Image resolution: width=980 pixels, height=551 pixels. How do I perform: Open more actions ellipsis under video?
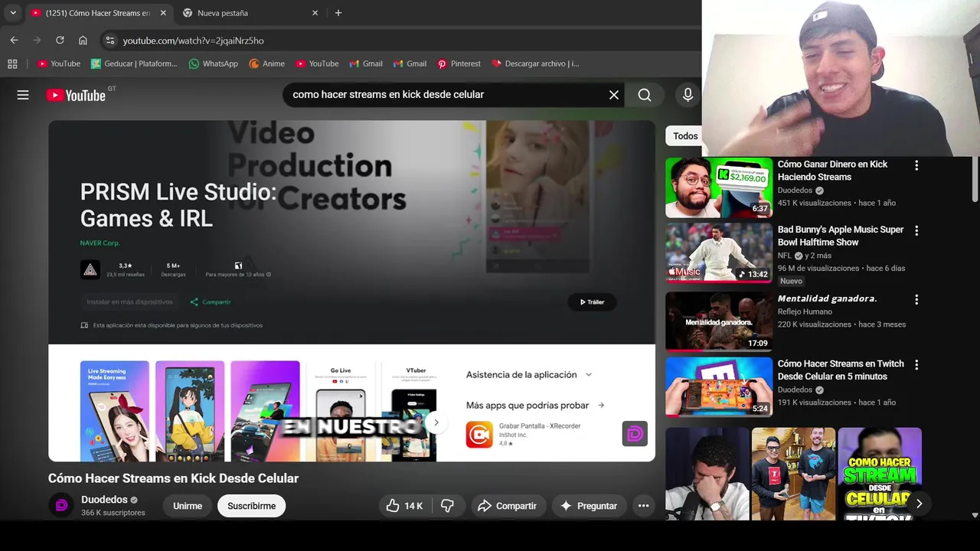[x=643, y=506]
